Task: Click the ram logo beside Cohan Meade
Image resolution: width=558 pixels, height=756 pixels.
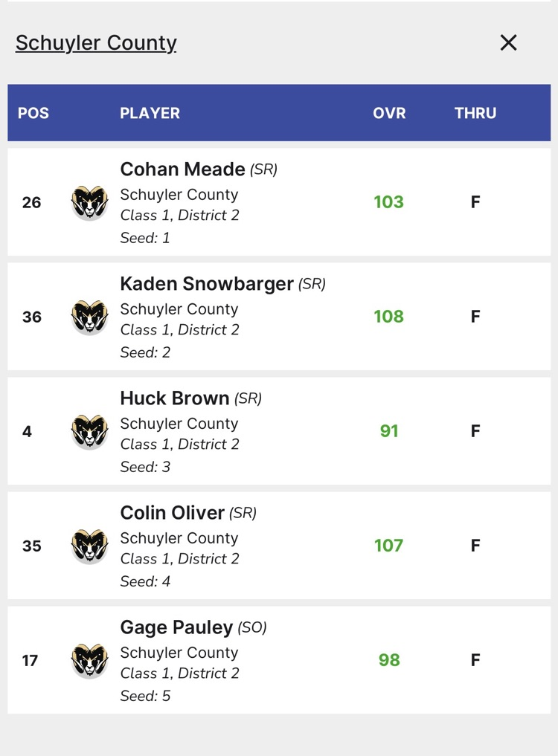Action: [x=89, y=202]
